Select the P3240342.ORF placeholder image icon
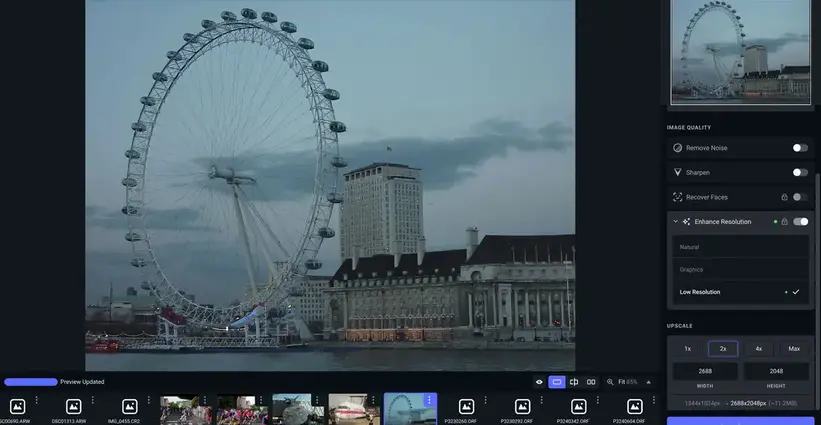 click(x=578, y=407)
